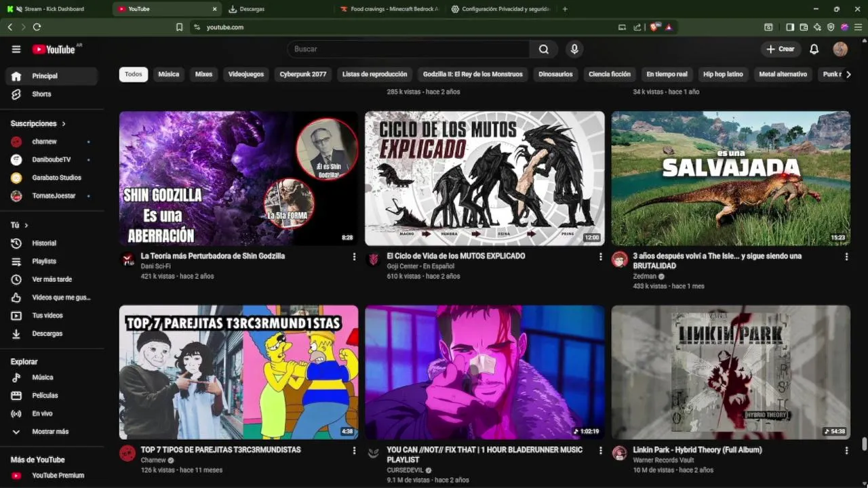The height and width of the screenshot is (488, 868).
Task: Select the Dinosaurios filter chip
Action: pyautogui.click(x=555, y=75)
